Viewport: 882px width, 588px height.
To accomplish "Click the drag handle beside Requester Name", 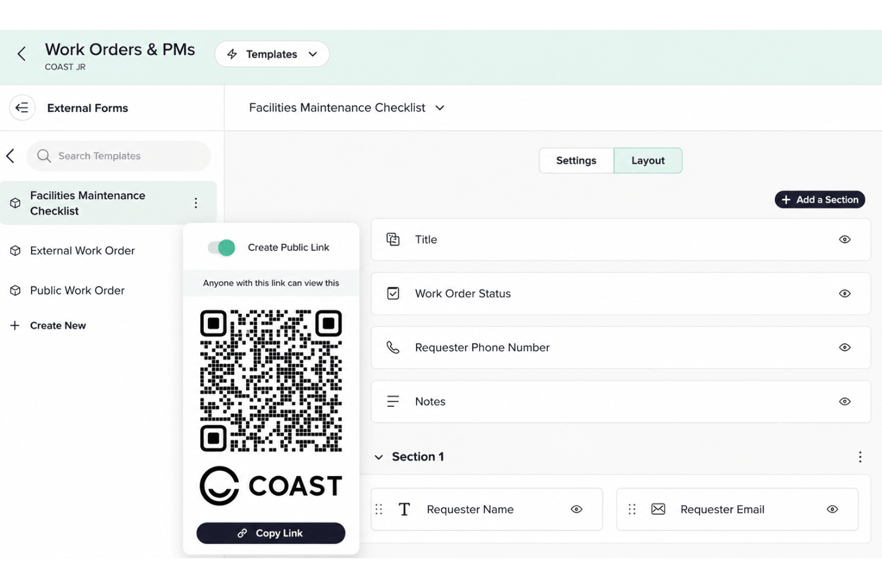I will (379, 509).
